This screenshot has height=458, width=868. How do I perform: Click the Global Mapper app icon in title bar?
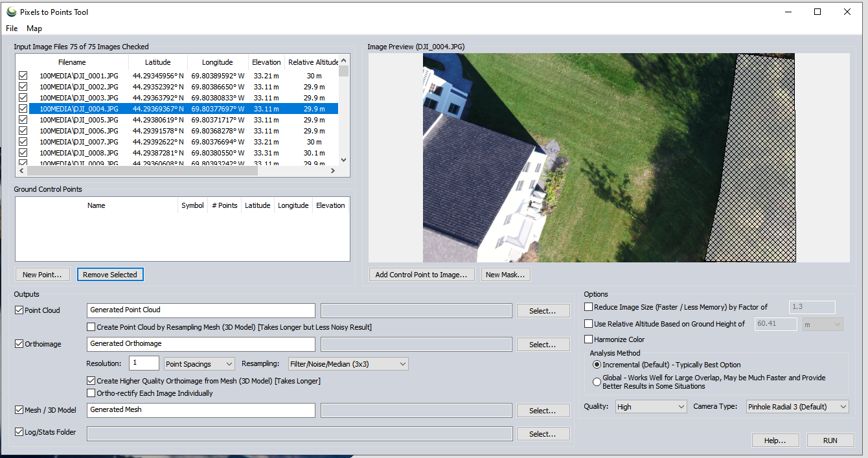[x=11, y=12]
